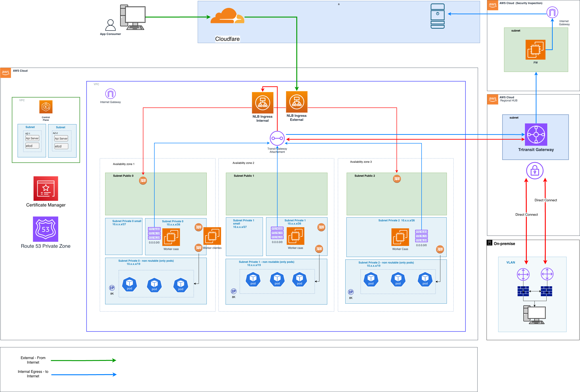The width and height of the screenshot is (580, 392).
Task: Select the App Consumer desktop computer icon
Action: [x=133, y=17]
